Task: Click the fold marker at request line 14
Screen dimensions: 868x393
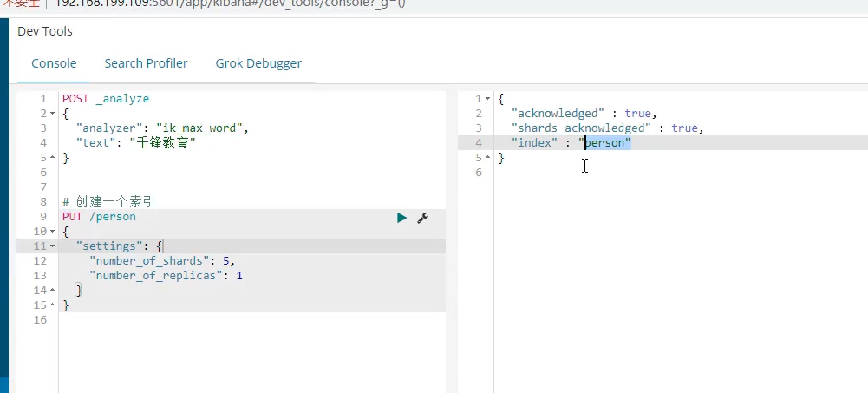Action: (x=53, y=291)
